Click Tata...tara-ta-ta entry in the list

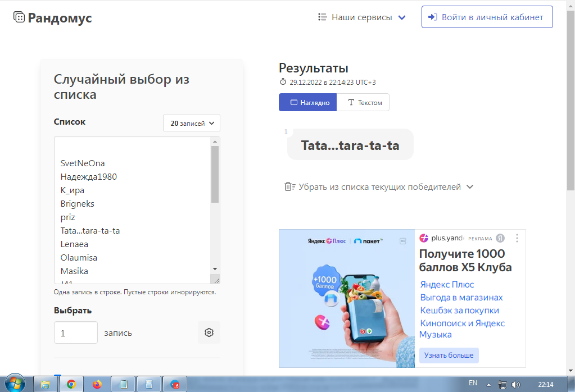point(90,230)
